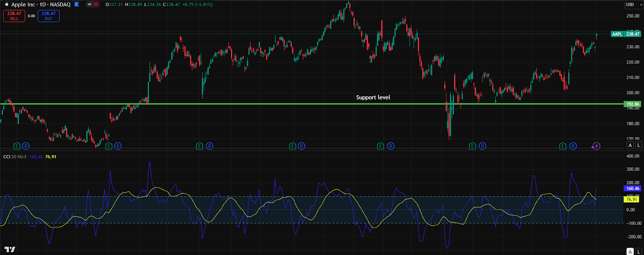The width and height of the screenshot is (644, 255).
Task: Click the leftmost dividend D marker
Action: (26, 146)
